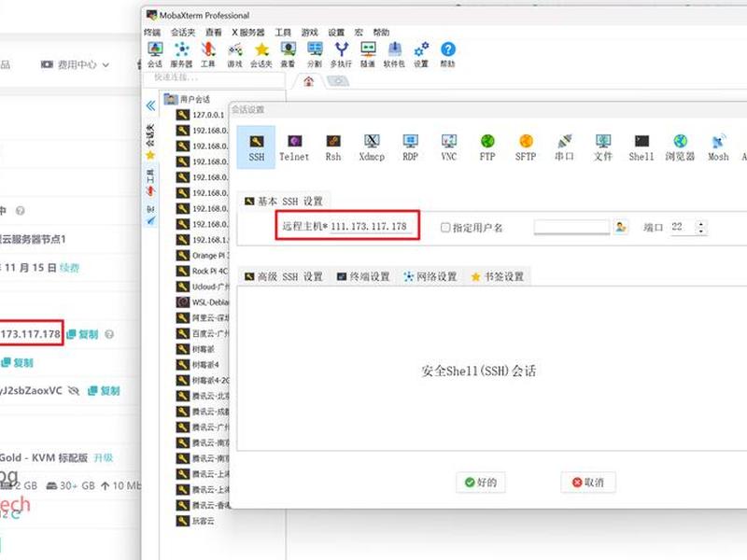Select the RDP session type
The height and width of the screenshot is (560, 747).
[x=410, y=147]
